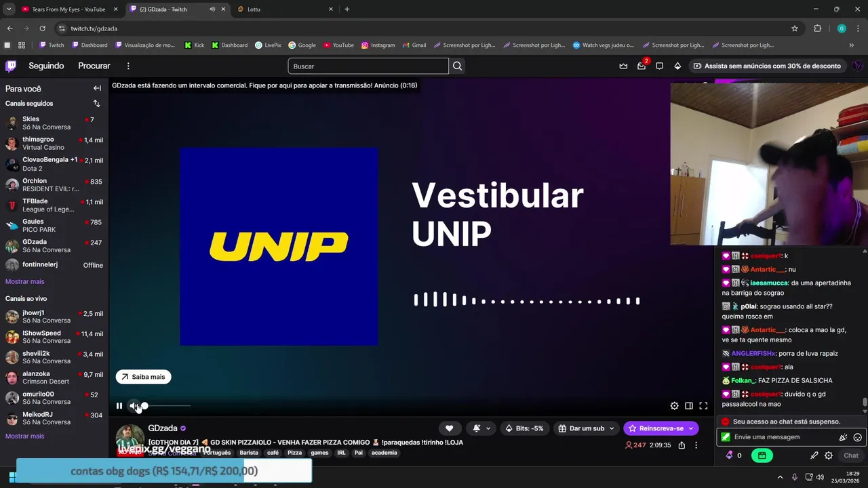The height and width of the screenshot is (488, 868).
Task: Open channel points balance icon
Action: (x=734, y=455)
